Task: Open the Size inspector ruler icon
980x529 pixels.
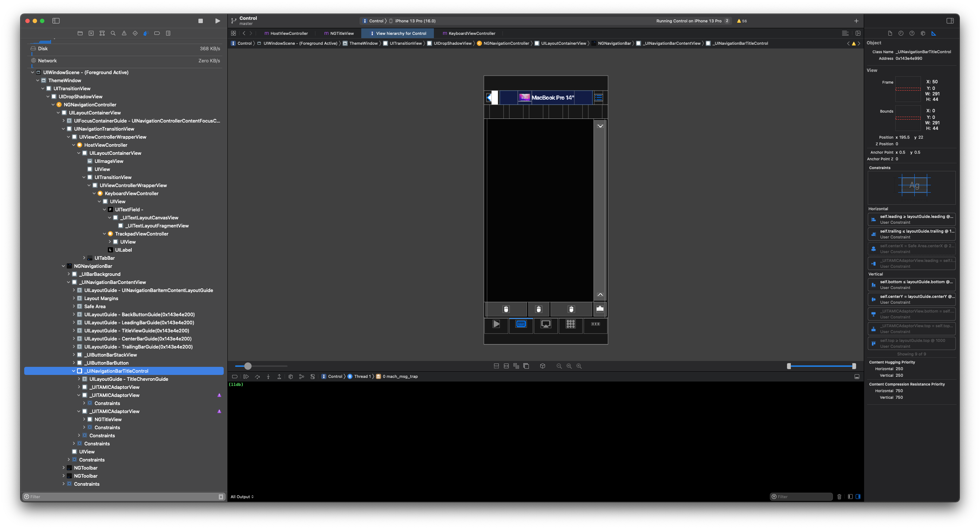Action: [x=933, y=33]
